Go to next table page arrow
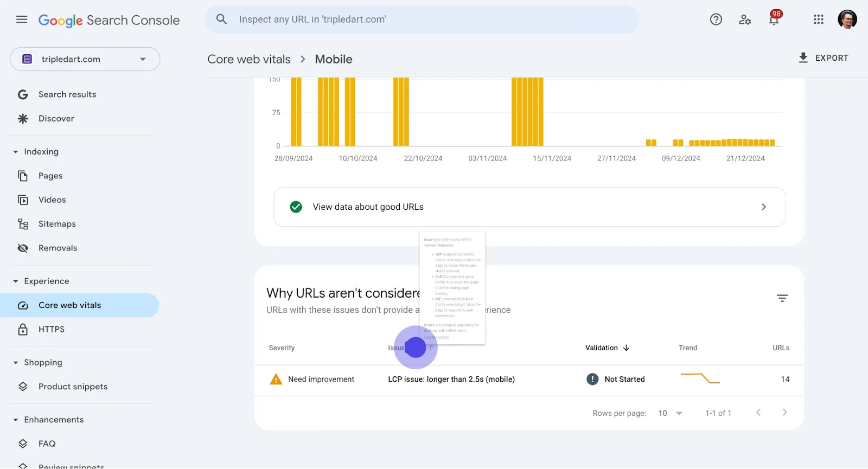This screenshot has height=469, width=868. [784, 413]
